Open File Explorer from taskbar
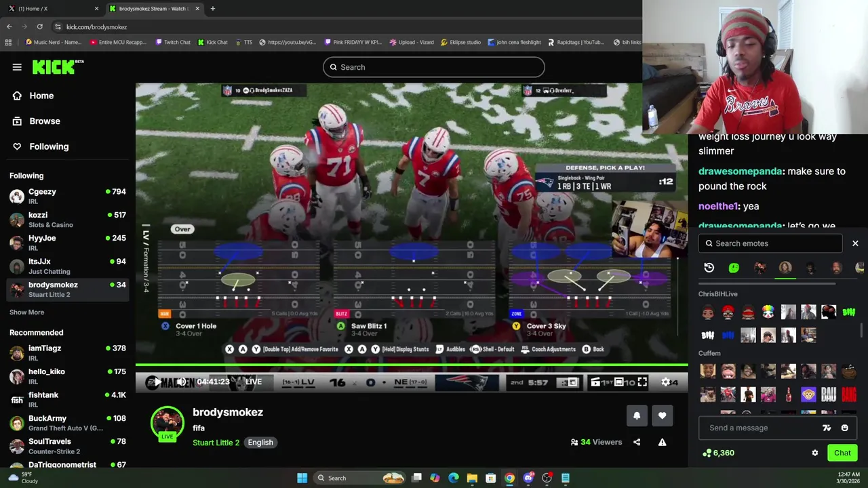The height and width of the screenshot is (488, 868). [x=472, y=478]
